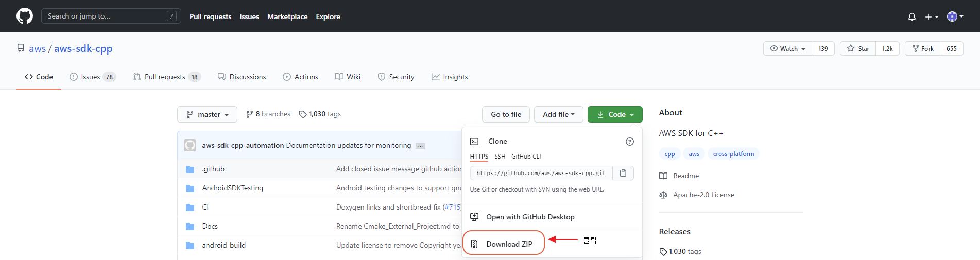
Task: Open Pull requests in top navigation
Action: (x=210, y=16)
